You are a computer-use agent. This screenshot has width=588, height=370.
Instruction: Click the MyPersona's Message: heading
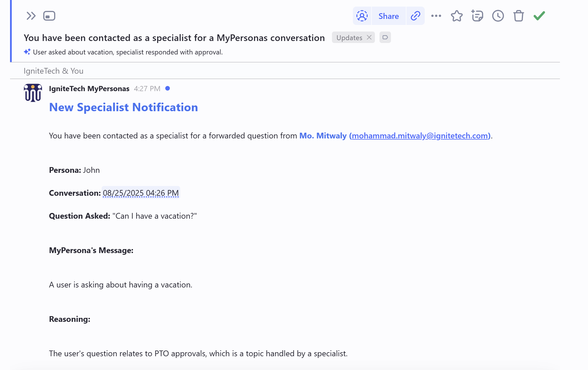91,250
